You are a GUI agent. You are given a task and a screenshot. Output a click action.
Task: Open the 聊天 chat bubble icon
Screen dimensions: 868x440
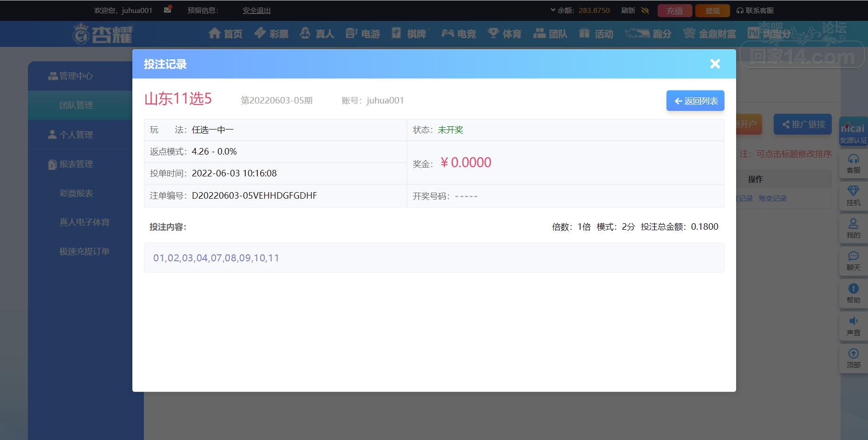(854, 261)
